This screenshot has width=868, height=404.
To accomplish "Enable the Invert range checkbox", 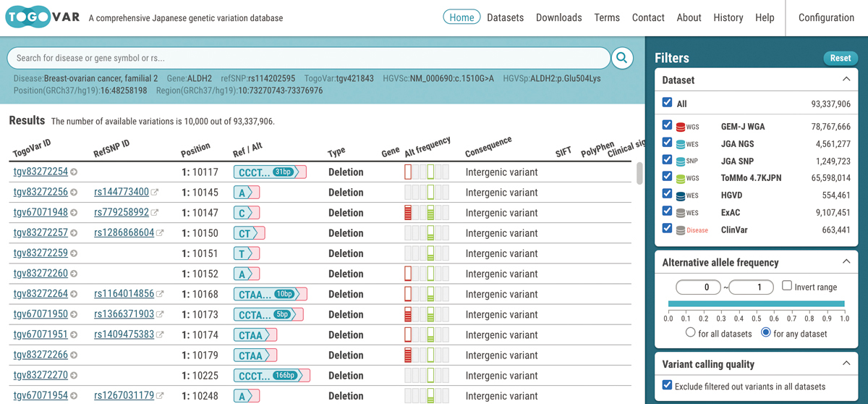I will pos(787,286).
